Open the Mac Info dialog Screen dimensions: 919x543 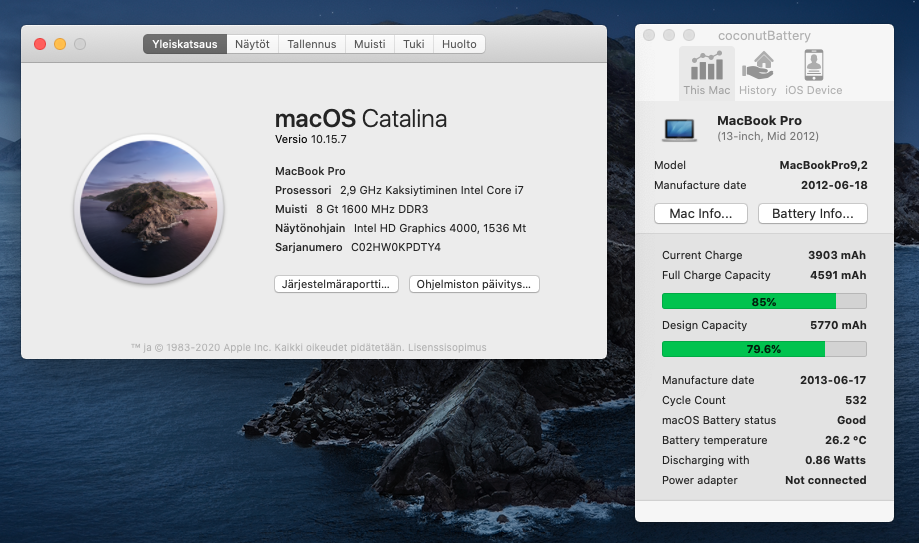[700, 213]
